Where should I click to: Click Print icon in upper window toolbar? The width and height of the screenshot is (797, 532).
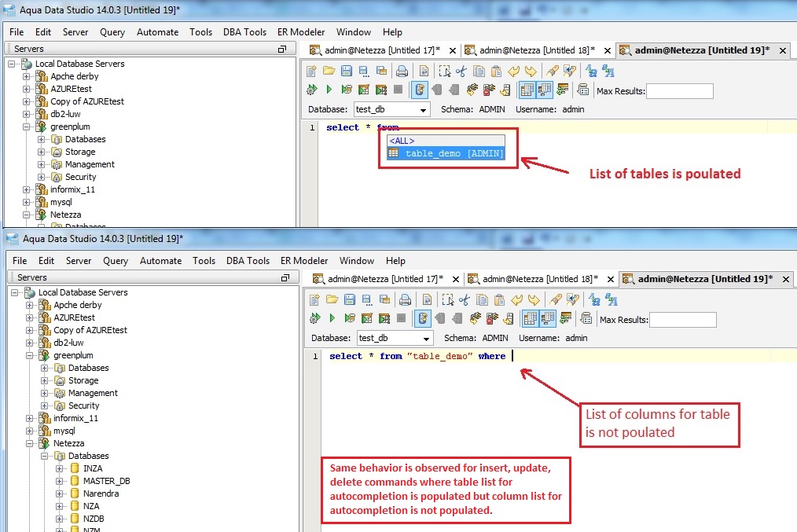[402, 72]
